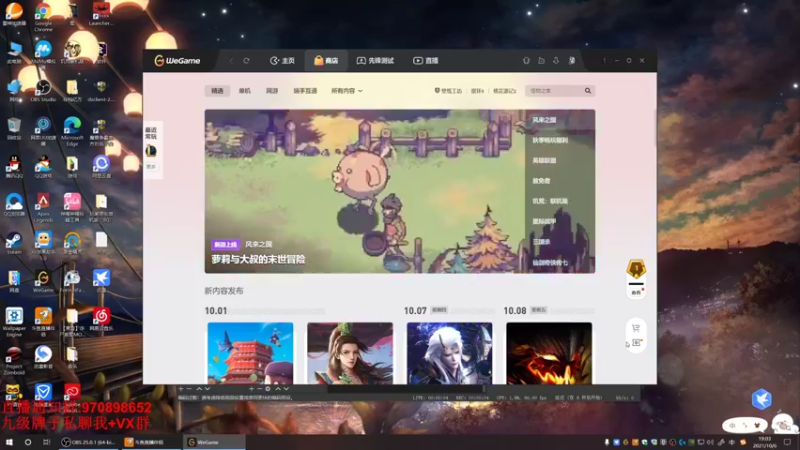Select the 网游 store category
The width and height of the screenshot is (800, 450).
point(272,91)
